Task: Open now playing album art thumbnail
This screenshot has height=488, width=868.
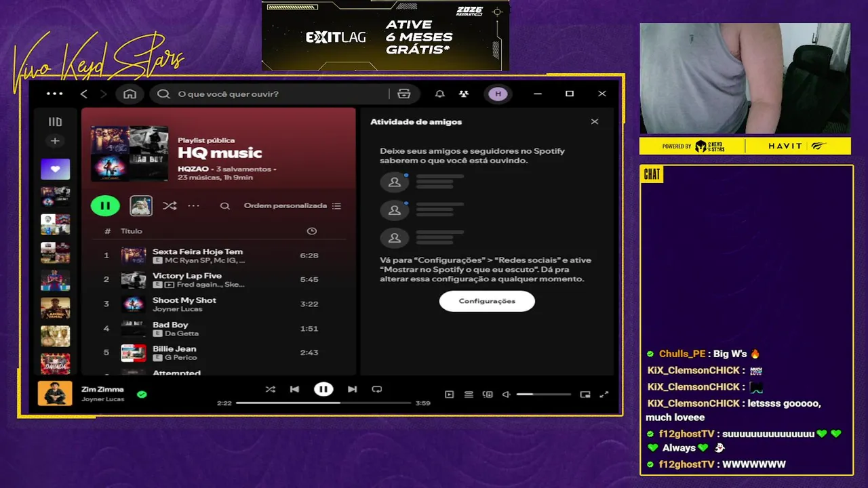Action: [55, 393]
